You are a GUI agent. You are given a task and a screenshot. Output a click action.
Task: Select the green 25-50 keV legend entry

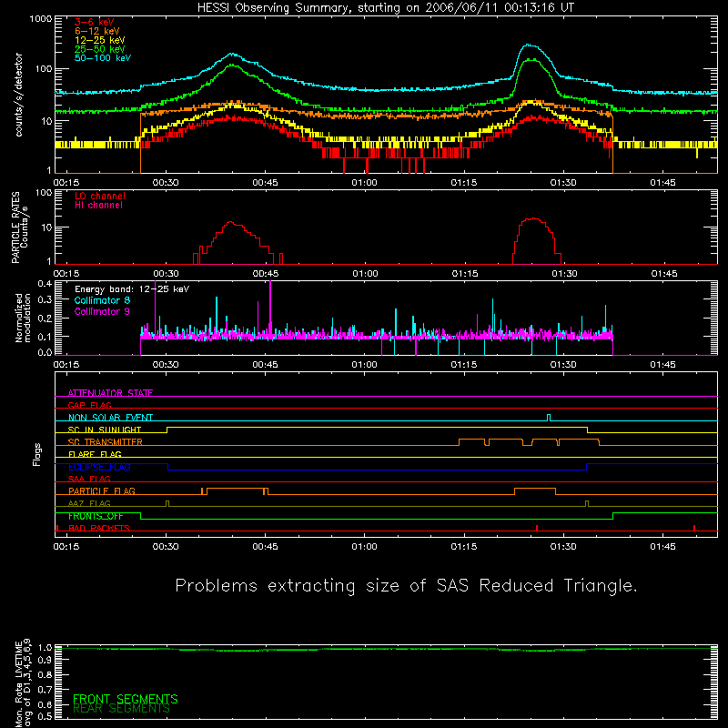(100, 49)
